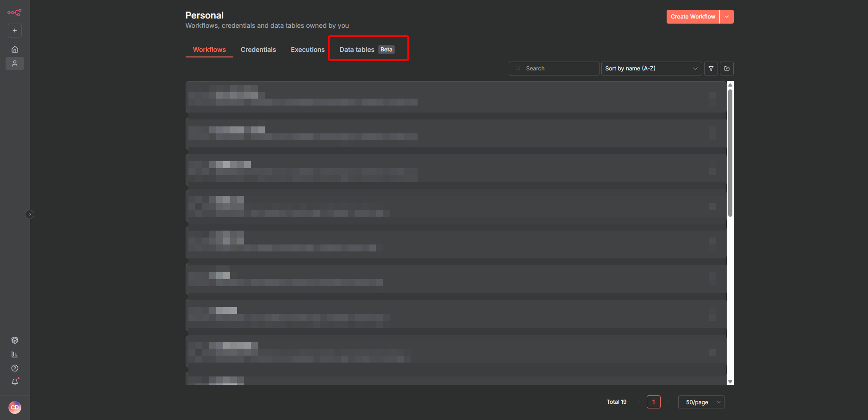Screen dimensions: 868x420
Task: Click the n8n logo in sidebar
Action: [14, 13]
